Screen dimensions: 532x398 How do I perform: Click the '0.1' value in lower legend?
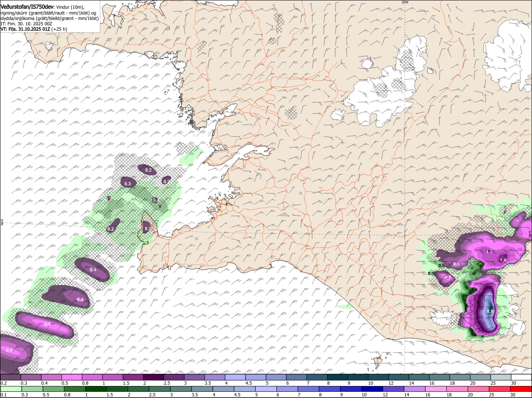(x=3, y=395)
